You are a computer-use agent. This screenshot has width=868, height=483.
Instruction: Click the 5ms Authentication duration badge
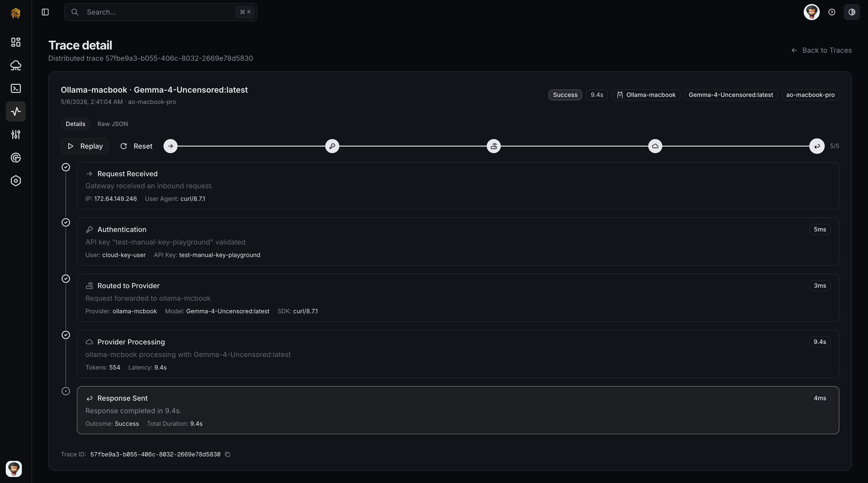coord(820,229)
